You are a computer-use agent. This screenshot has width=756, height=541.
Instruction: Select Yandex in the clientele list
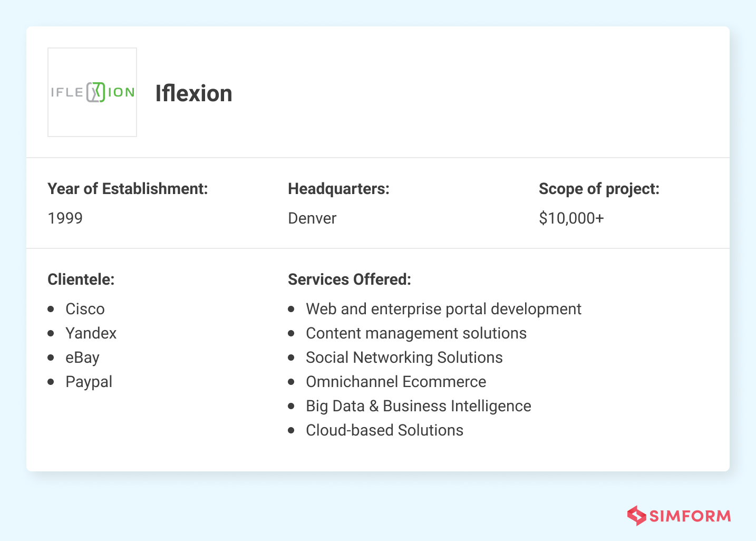coord(91,333)
